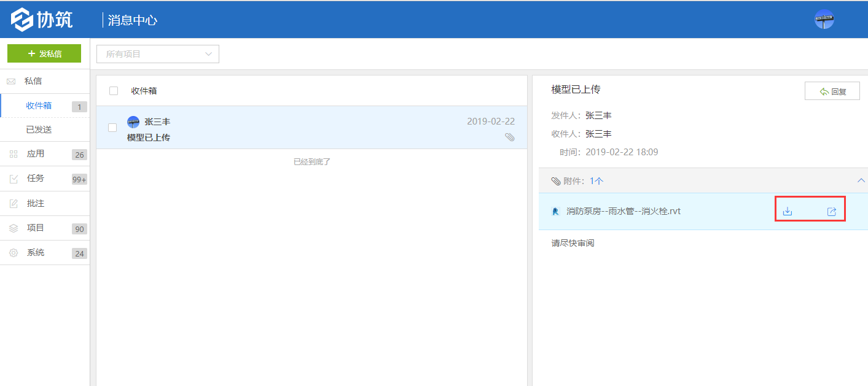The width and height of the screenshot is (868, 386).
Task: Select the 私信 envelope icon in the sidebar
Action: pyautogui.click(x=10, y=80)
